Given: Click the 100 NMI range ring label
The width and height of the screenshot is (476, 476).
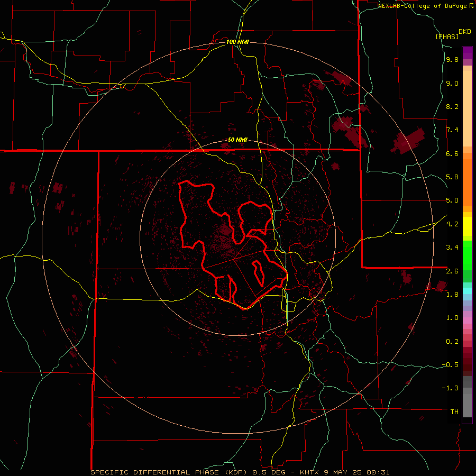Looking at the screenshot, I should tap(237, 42).
